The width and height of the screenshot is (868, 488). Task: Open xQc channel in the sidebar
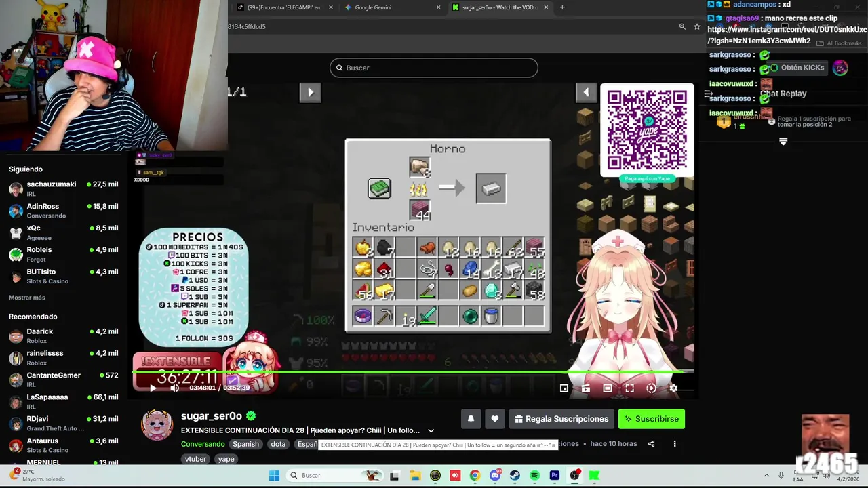64,232
